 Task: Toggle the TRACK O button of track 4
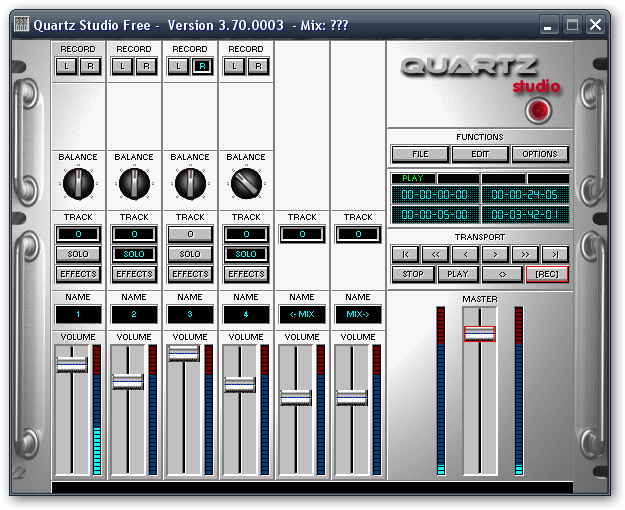pyautogui.click(x=246, y=234)
